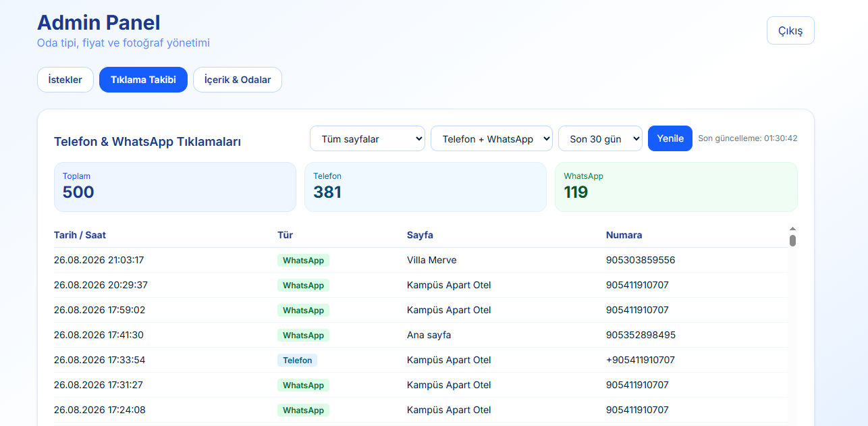This screenshot has height=426, width=868.
Task: Click the Tarih / Saat column header
Action: click(x=80, y=235)
